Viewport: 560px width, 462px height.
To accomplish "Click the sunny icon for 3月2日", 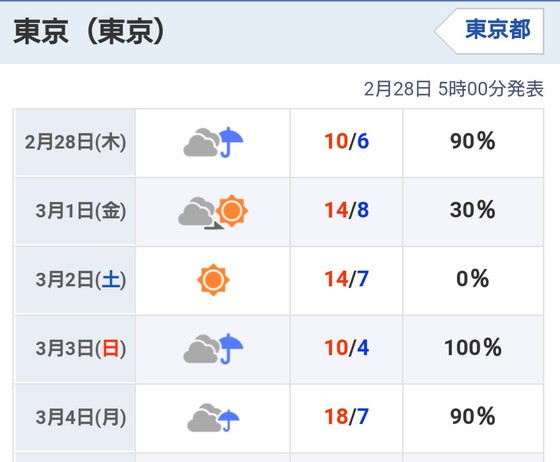I will 213,280.
